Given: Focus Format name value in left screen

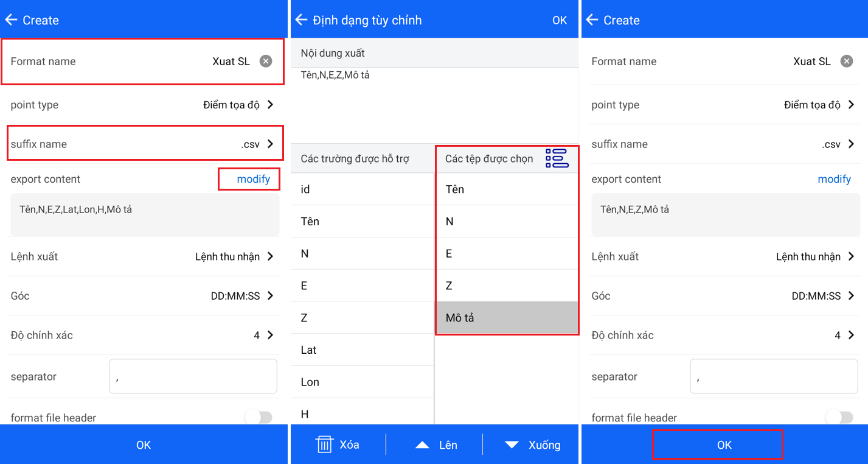Looking at the screenshot, I should (231, 61).
